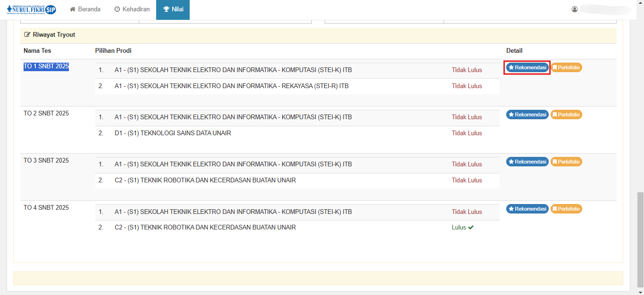This screenshot has height=295, width=644.
Task: Open Portofolio for TO 3 SNBT 2025
Action: [566, 162]
